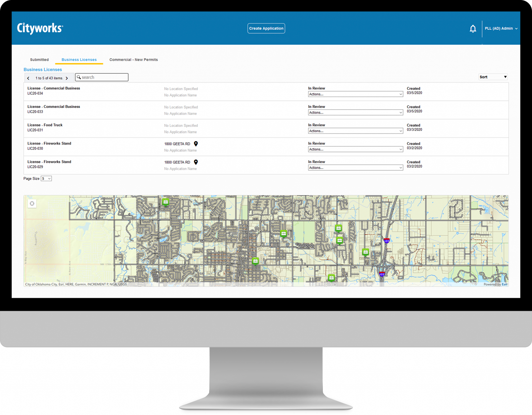Go to previous page of items

(x=28, y=78)
